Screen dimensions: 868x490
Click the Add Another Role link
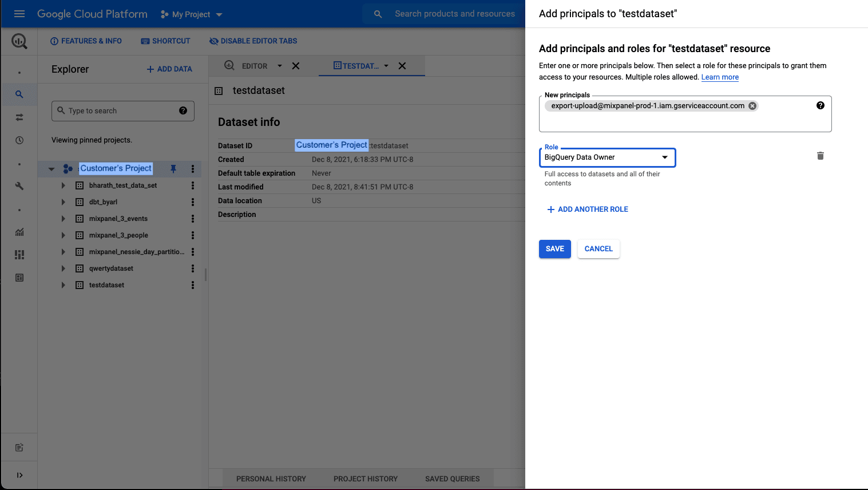[587, 209]
